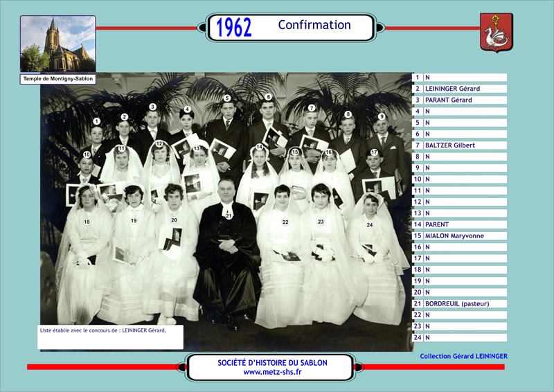Click the red coat of arms emblem

pyautogui.click(x=496, y=33)
